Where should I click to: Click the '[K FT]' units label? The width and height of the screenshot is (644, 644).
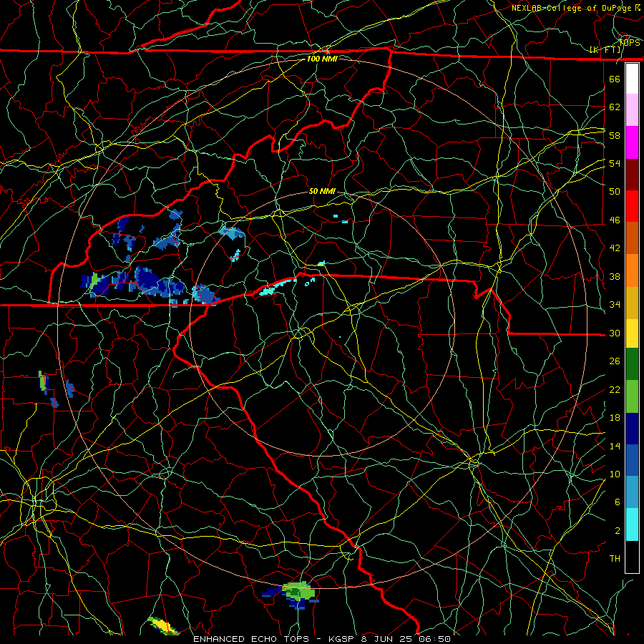coord(605,50)
